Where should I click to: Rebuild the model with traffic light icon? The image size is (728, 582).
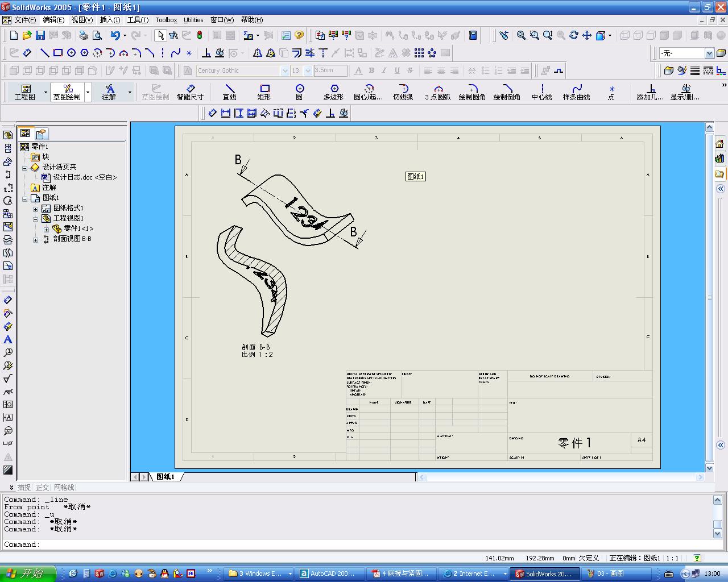tap(200, 35)
